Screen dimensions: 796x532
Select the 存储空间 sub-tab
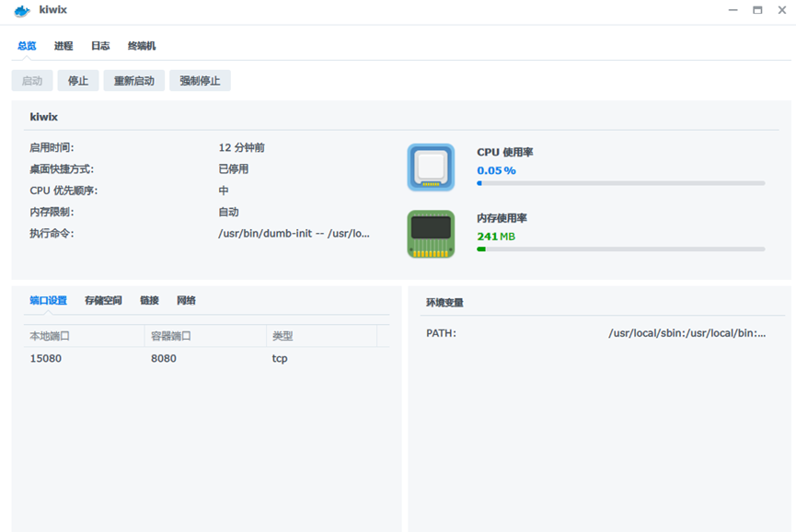[x=103, y=301]
